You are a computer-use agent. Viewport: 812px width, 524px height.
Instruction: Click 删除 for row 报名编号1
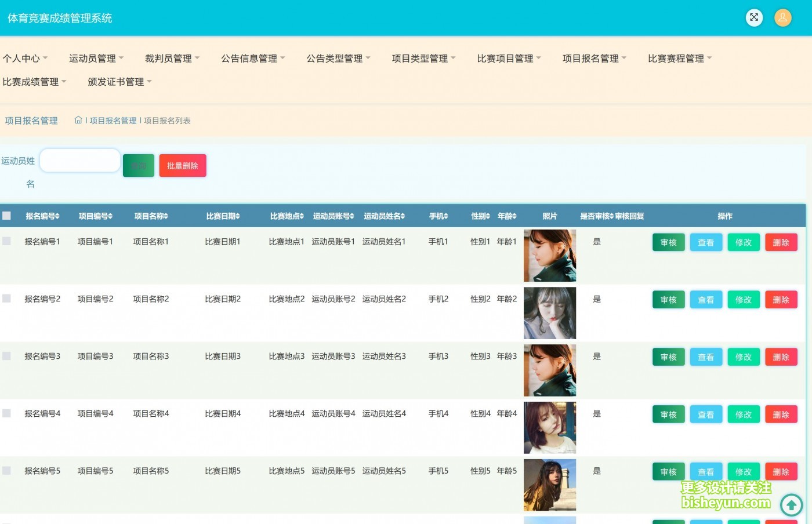(781, 242)
